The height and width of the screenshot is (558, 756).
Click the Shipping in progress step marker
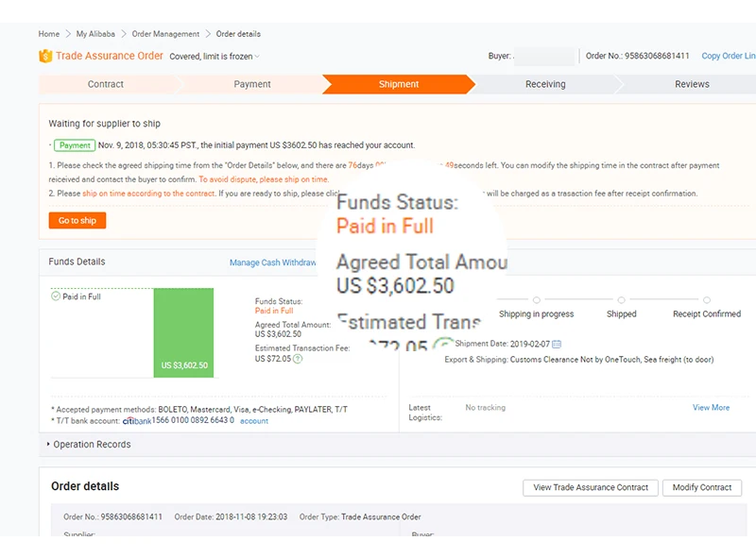click(537, 299)
